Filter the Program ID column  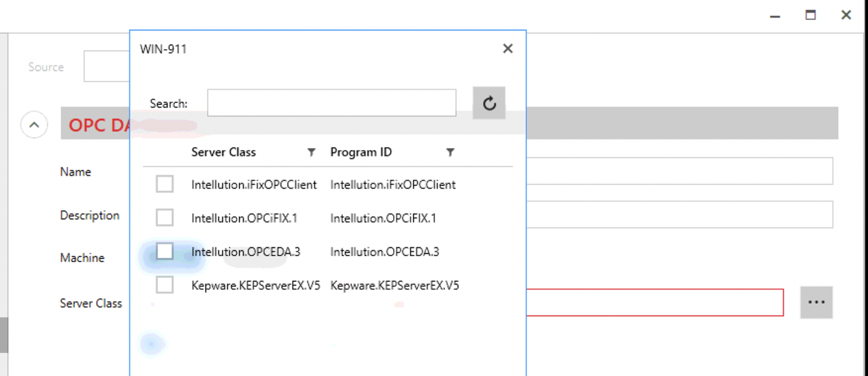pos(450,152)
